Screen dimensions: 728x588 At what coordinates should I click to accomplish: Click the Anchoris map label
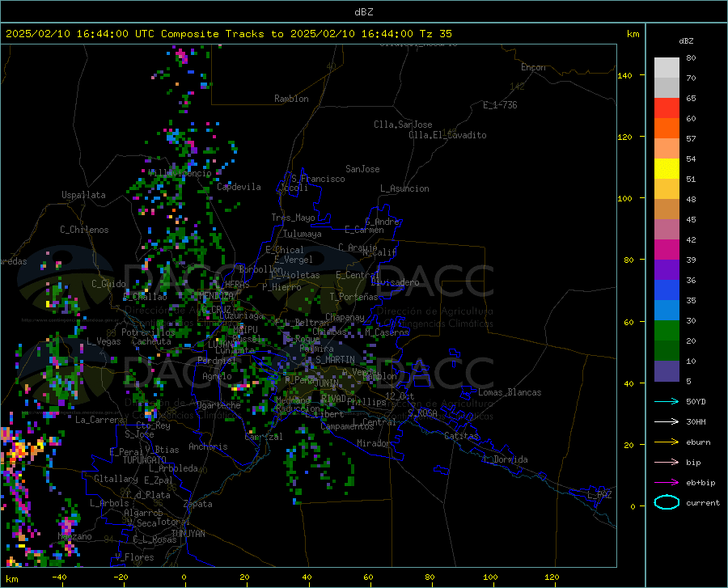click(208, 447)
